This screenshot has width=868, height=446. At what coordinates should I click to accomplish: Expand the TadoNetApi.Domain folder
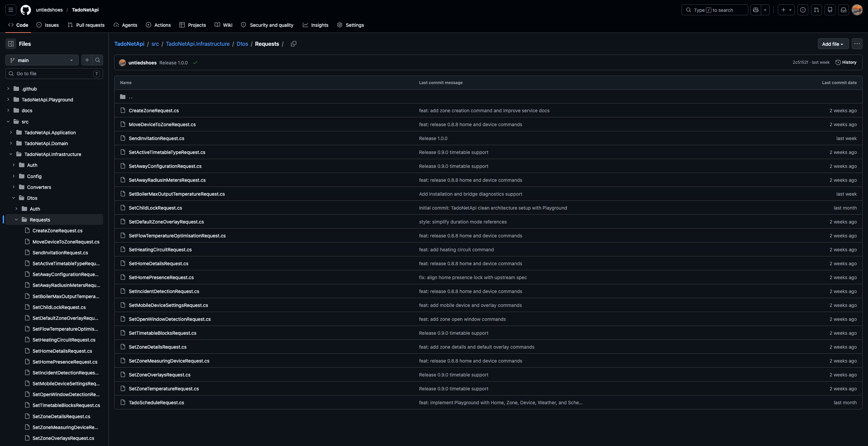[11, 143]
